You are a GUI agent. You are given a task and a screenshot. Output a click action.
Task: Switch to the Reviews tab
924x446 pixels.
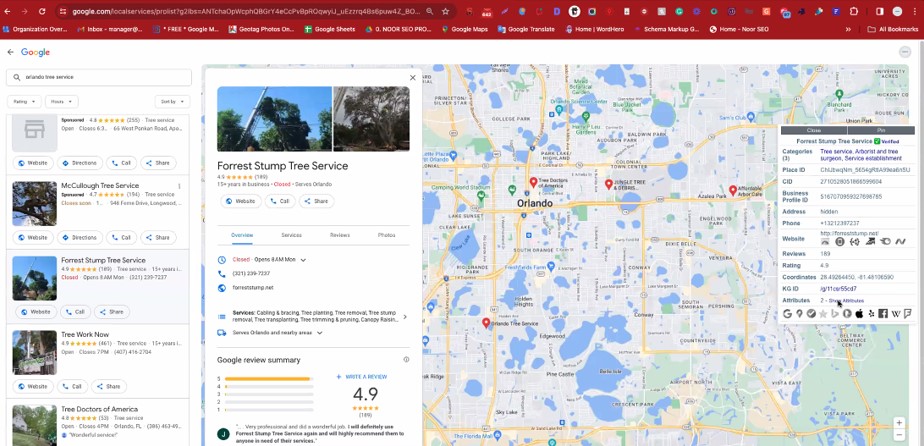pos(340,235)
